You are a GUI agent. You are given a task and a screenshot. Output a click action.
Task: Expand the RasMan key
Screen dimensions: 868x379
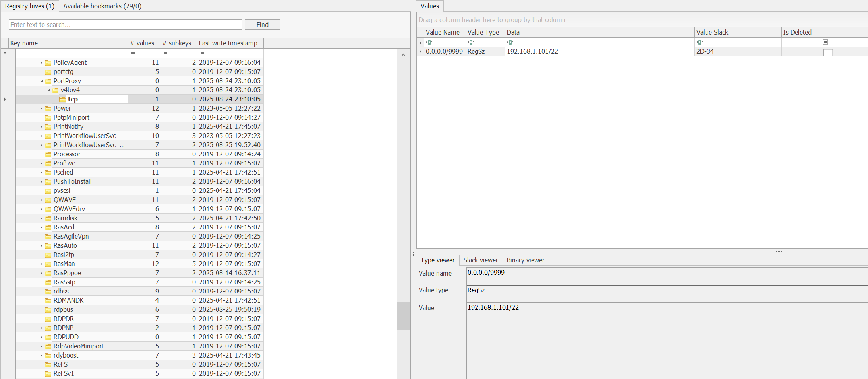point(41,264)
